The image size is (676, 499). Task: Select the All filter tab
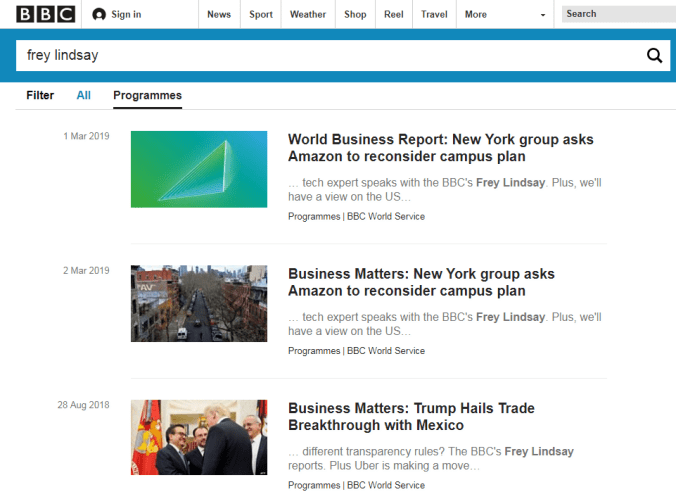click(x=84, y=95)
